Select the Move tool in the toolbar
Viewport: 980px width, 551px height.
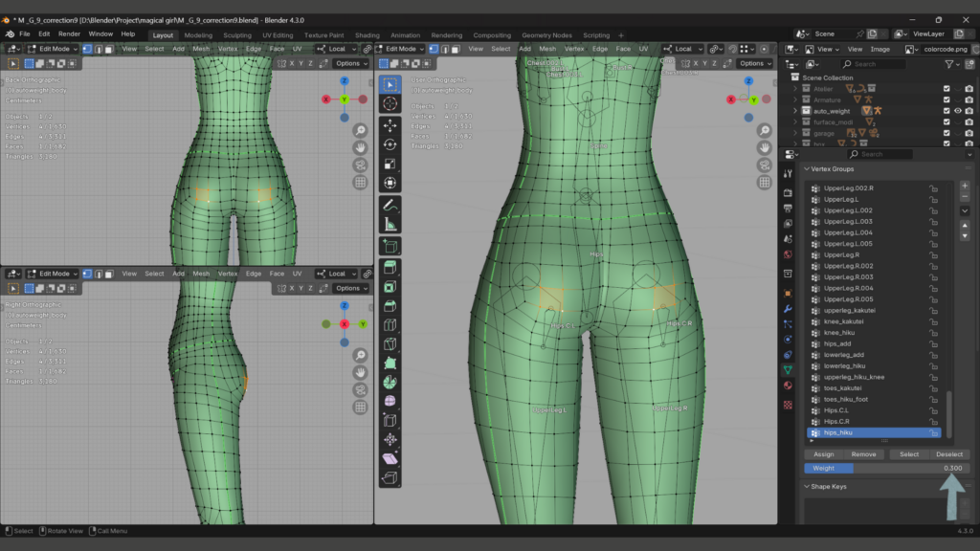click(x=390, y=125)
